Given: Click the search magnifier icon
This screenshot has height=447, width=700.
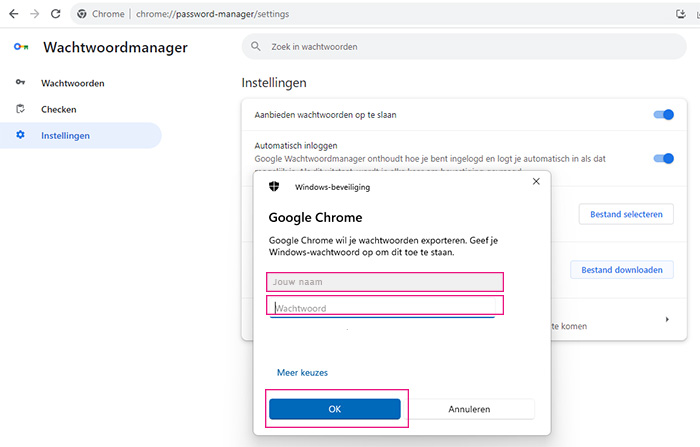Looking at the screenshot, I should [256, 46].
